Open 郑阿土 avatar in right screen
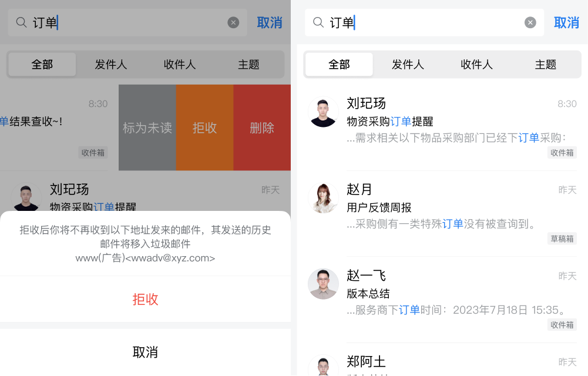This screenshot has width=588, height=376. click(x=323, y=365)
